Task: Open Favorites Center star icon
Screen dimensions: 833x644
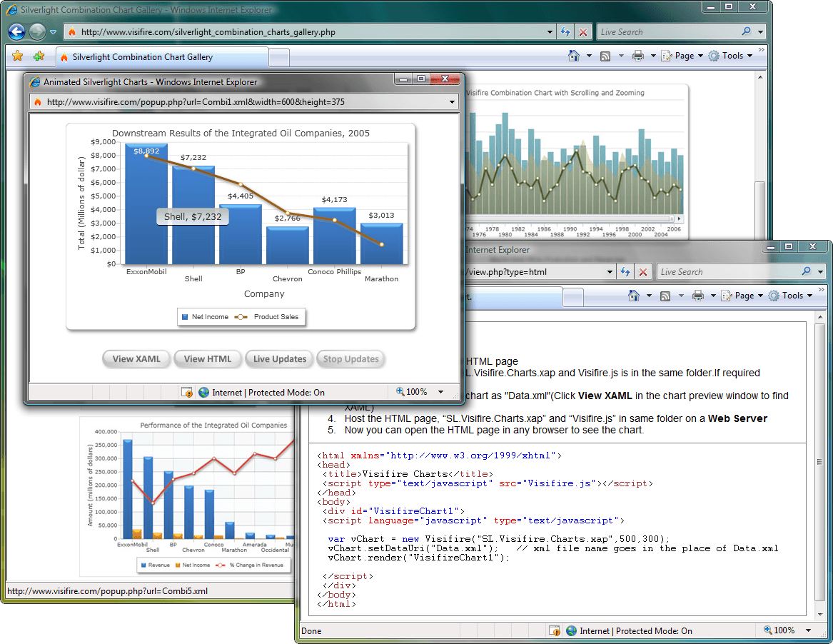Action: (x=18, y=56)
